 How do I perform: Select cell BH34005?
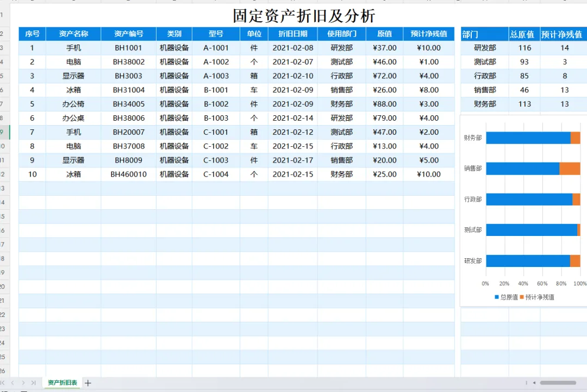point(128,104)
